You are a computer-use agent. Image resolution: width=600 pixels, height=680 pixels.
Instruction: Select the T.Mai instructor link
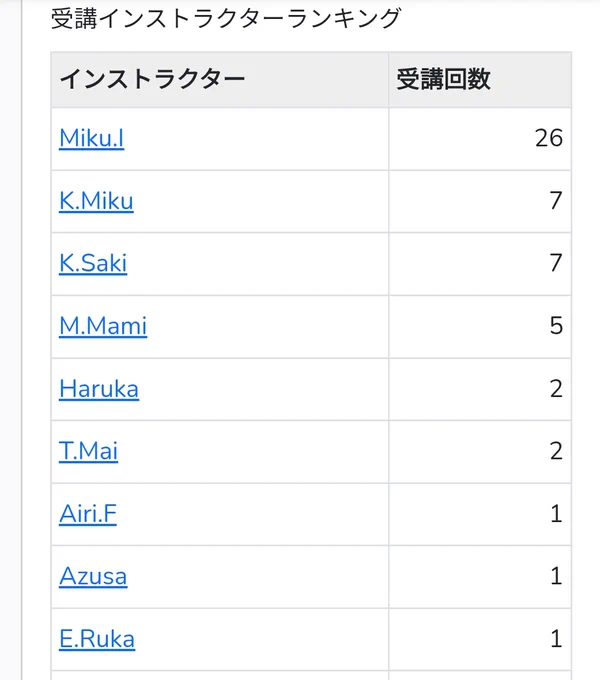tap(88, 451)
